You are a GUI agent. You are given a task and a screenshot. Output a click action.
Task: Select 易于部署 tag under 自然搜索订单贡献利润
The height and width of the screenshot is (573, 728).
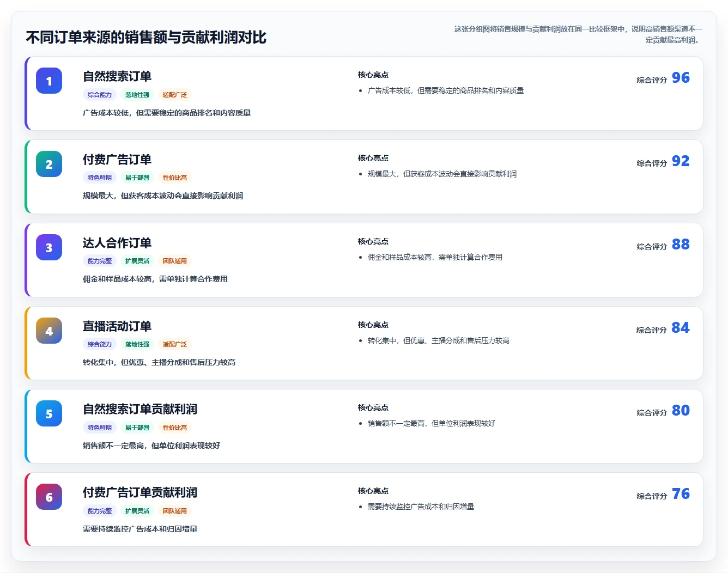point(137,428)
